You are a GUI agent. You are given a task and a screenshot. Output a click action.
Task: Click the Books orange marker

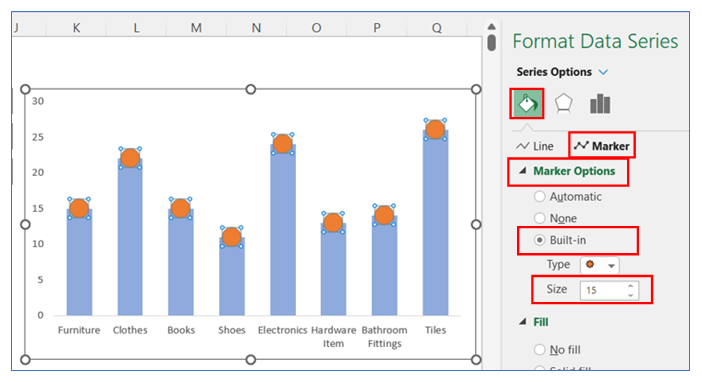pyautogui.click(x=181, y=208)
